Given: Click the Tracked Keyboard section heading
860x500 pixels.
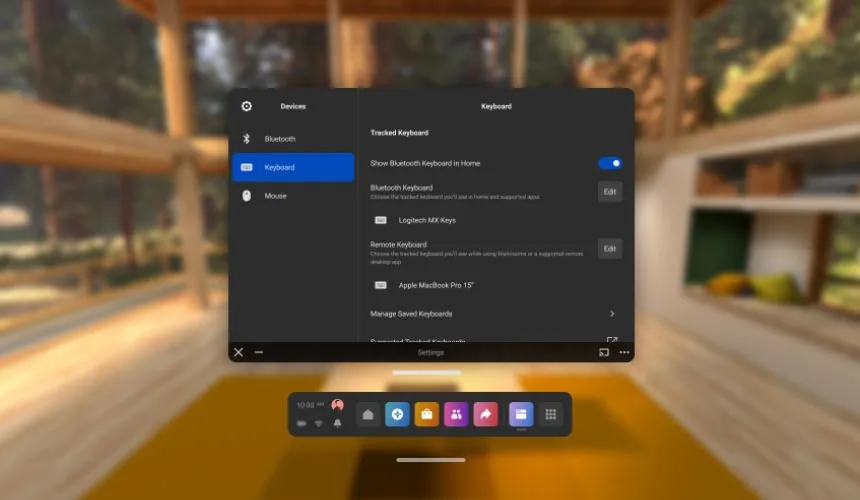Looking at the screenshot, I should (399, 133).
